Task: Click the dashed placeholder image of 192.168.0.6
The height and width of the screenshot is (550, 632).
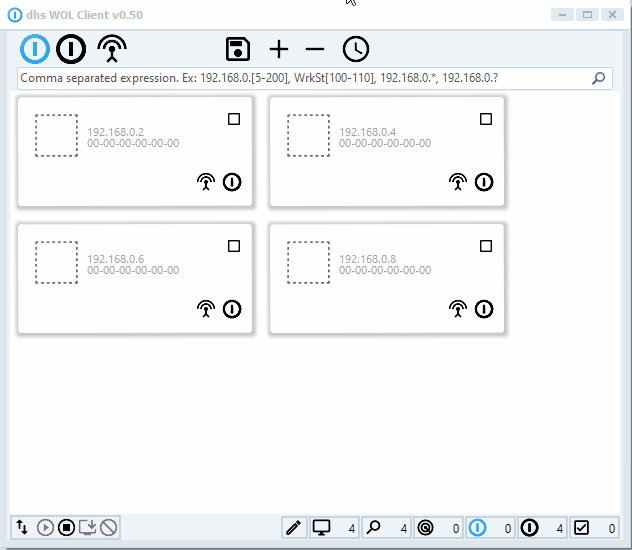Action: click(56, 262)
